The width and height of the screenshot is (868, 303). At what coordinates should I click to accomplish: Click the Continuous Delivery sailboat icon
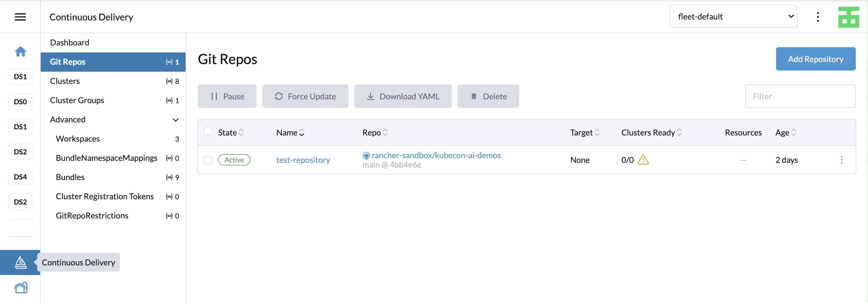click(20, 262)
